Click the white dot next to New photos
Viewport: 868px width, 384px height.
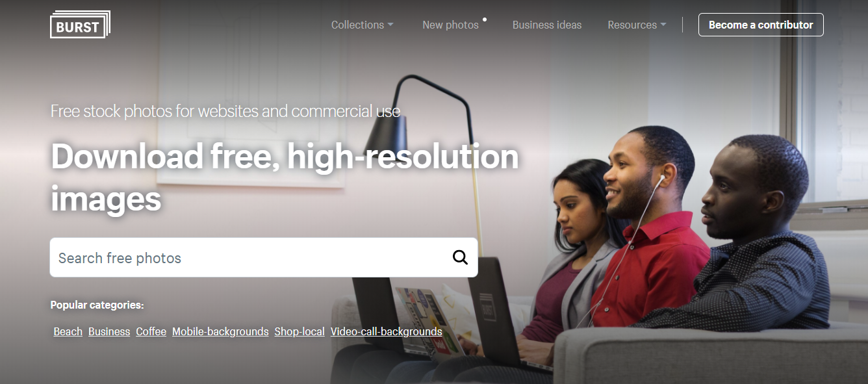point(485,19)
